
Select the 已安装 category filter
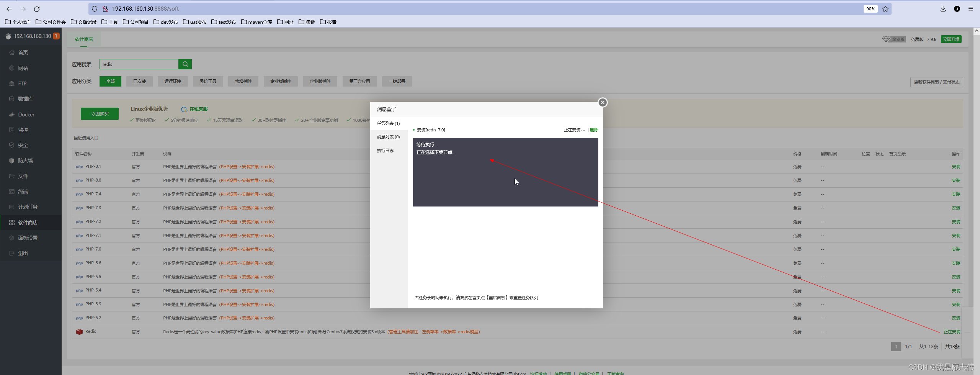click(140, 81)
